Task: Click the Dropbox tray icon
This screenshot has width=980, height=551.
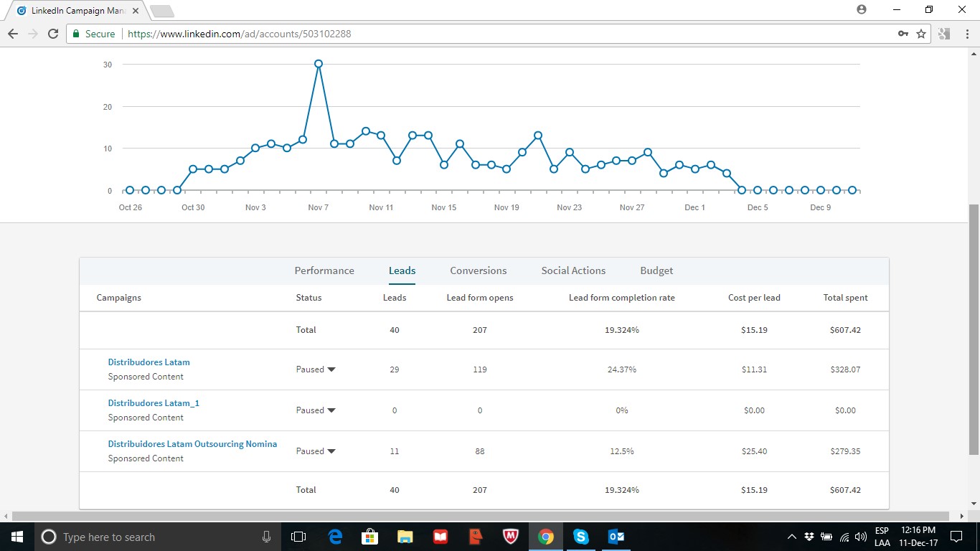Action: (809, 537)
